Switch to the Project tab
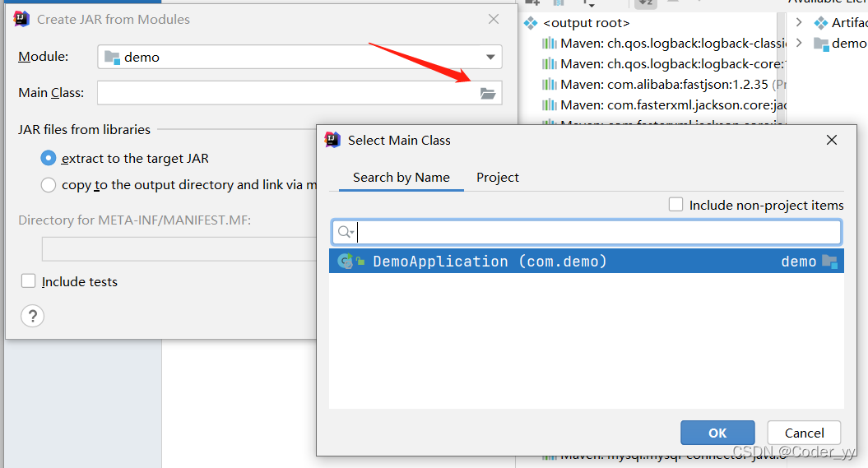The width and height of the screenshot is (868, 468). click(x=498, y=178)
